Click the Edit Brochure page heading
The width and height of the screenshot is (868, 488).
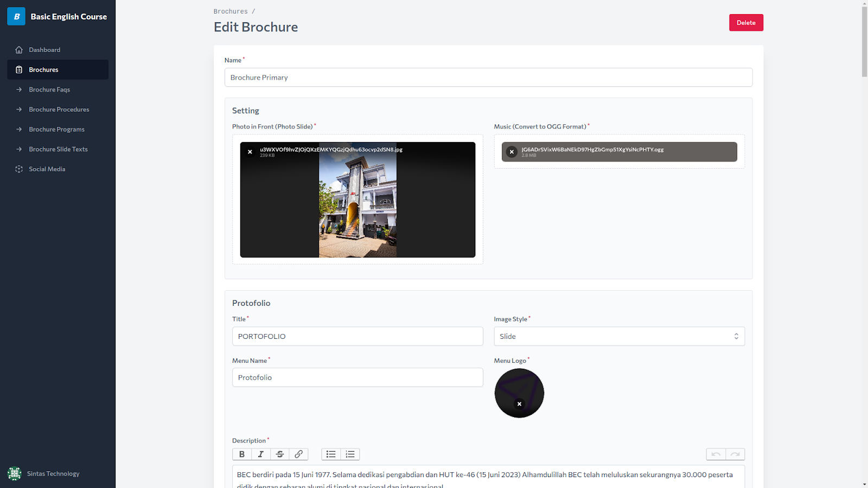point(256,27)
